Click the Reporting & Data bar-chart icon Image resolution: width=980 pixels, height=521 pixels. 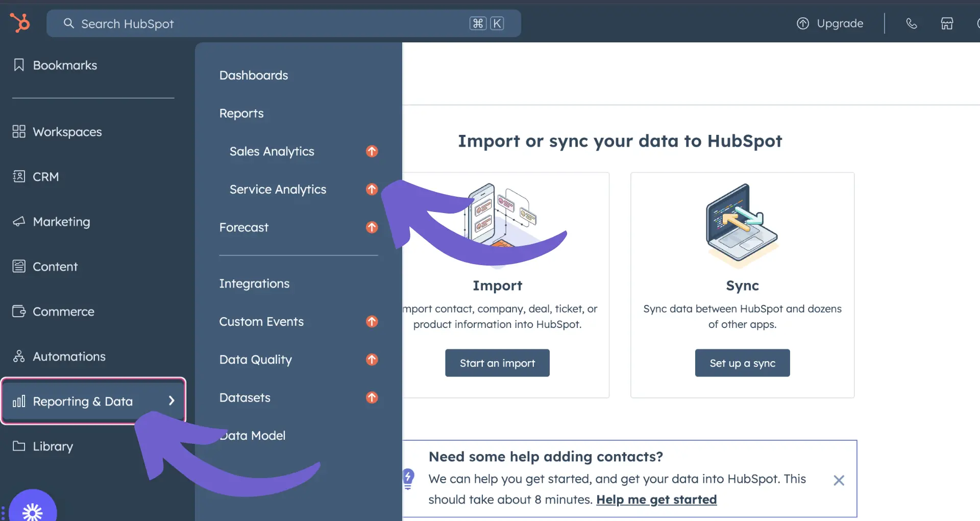click(19, 401)
